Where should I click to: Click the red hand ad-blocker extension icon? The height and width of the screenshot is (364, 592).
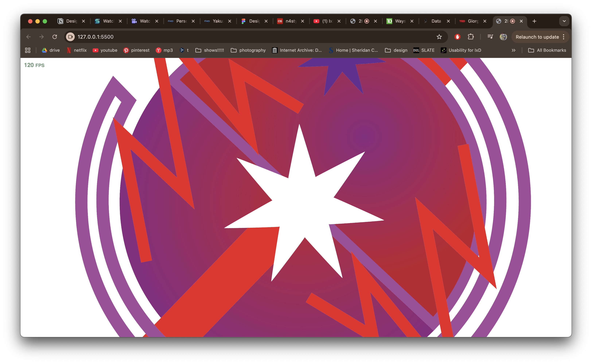tap(457, 37)
